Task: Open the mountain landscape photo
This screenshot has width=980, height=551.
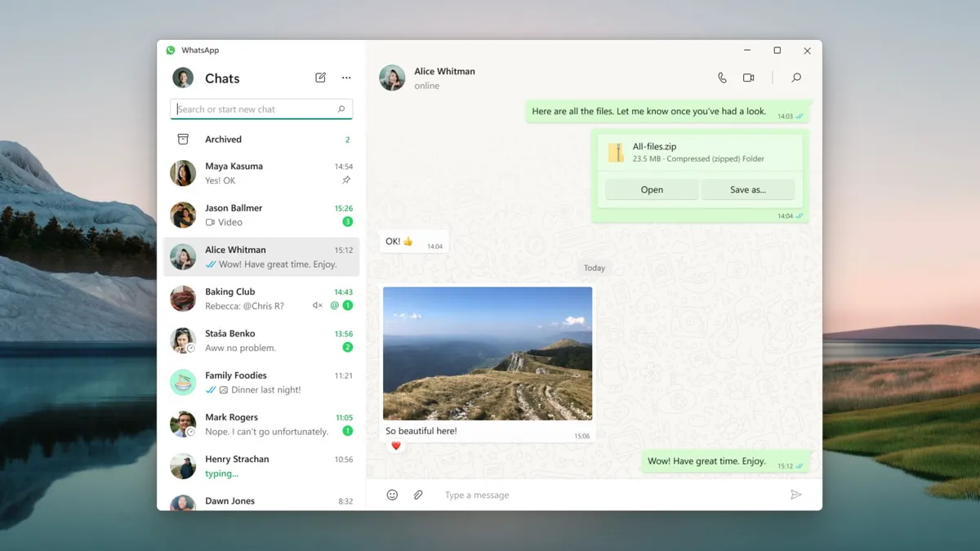Action: click(x=488, y=353)
